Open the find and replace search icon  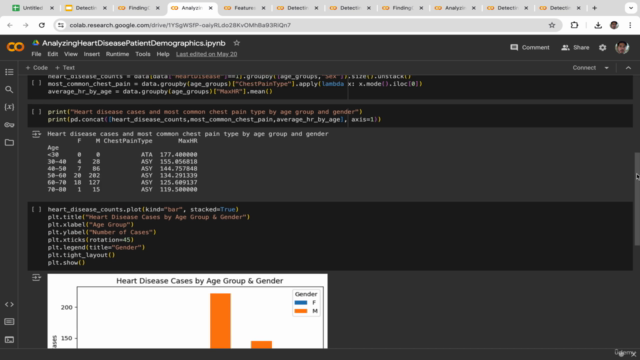point(9,89)
